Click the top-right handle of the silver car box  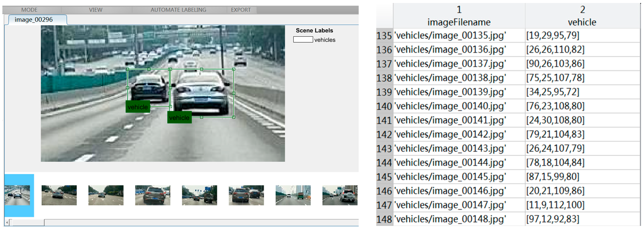point(234,69)
